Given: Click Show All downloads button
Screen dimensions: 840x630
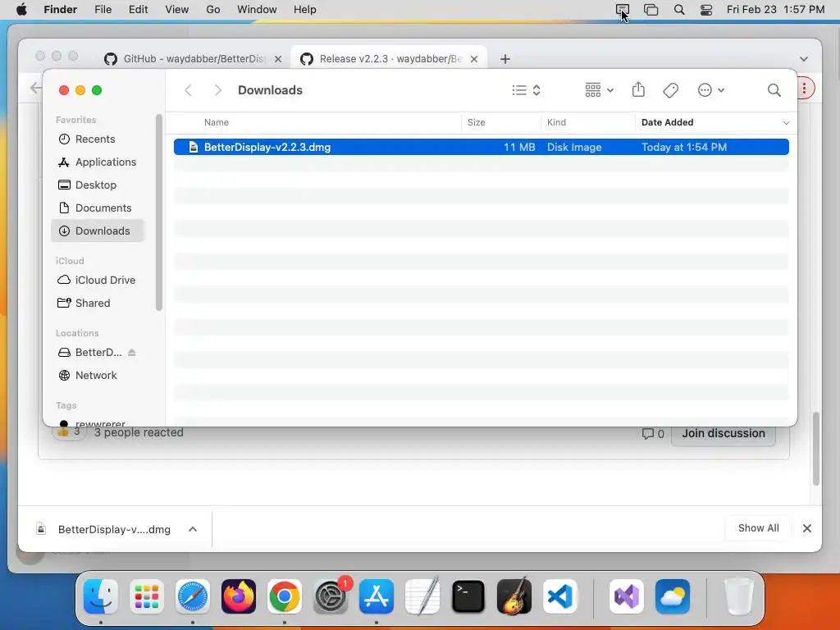Looking at the screenshot, I should [x=758, y=528].
